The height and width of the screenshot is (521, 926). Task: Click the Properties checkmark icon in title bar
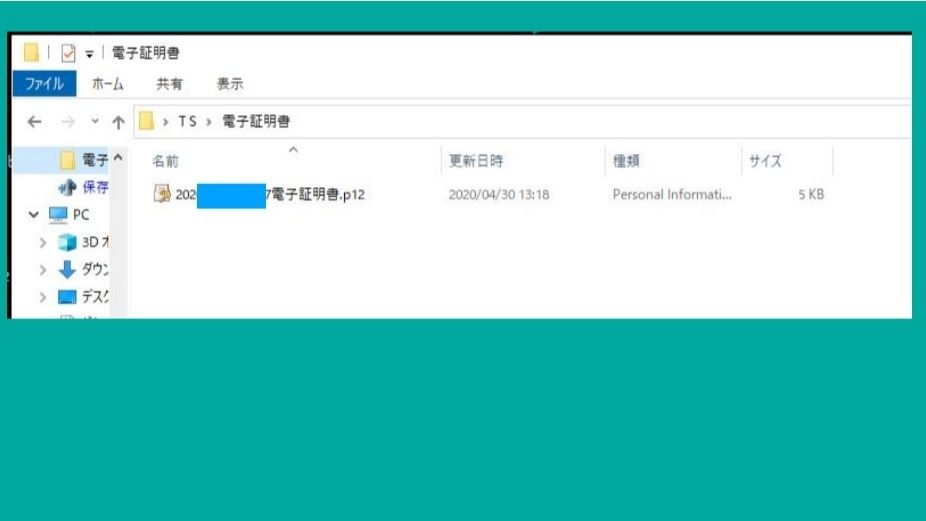(x=69, y=53)
